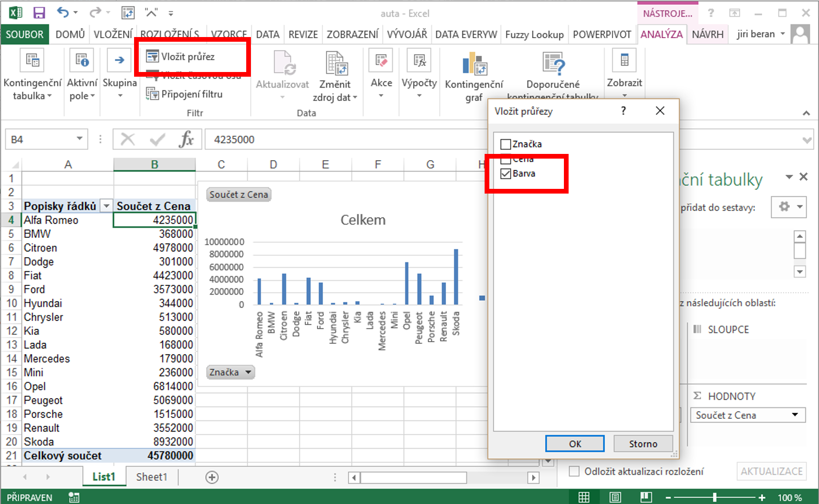
Task: Switch to the REVIZE ribbon tab
Action: tap(303, 34)
